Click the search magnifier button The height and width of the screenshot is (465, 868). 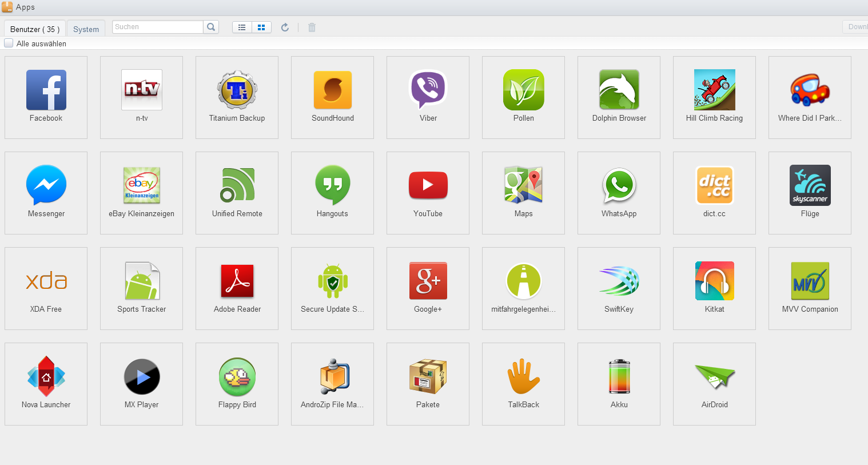pos(211,27)
